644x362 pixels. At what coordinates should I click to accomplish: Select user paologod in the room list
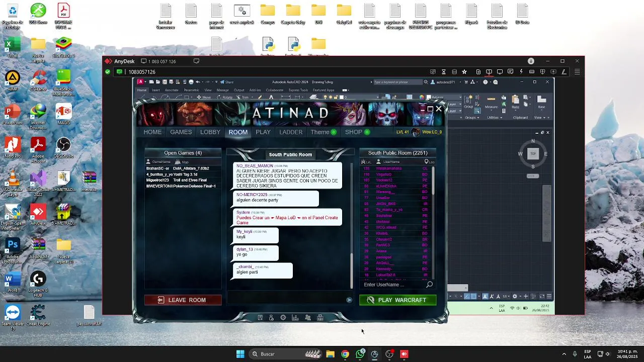click(396, 257)
